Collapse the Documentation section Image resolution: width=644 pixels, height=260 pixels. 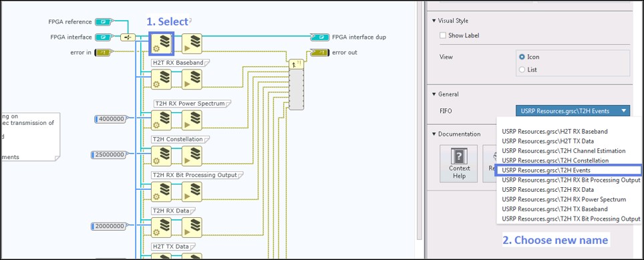434,134
